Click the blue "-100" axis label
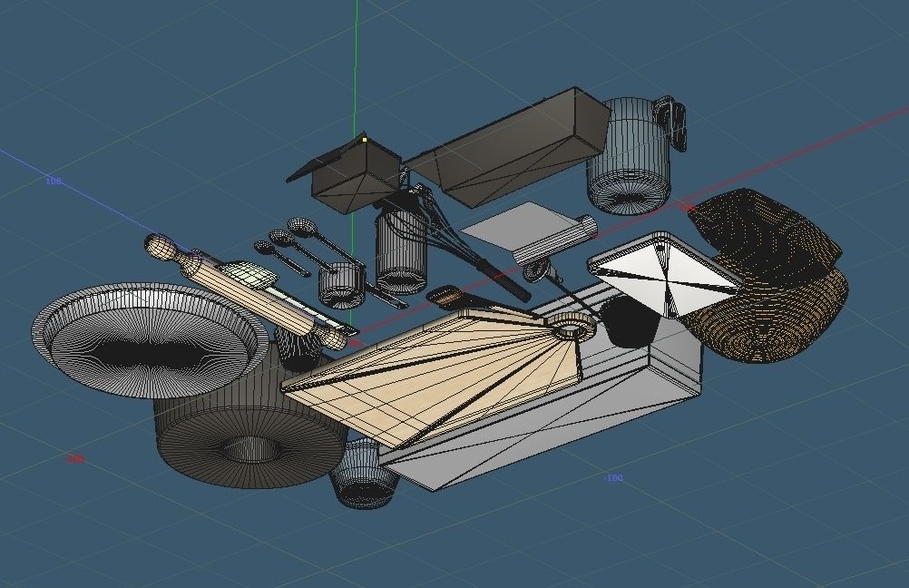Image resolution: width=909 pixels, height=588 pixels. (613, 478)
